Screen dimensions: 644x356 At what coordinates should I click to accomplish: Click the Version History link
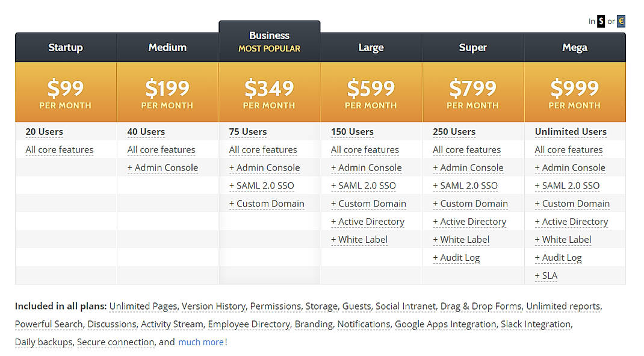[x=214, y=306]
